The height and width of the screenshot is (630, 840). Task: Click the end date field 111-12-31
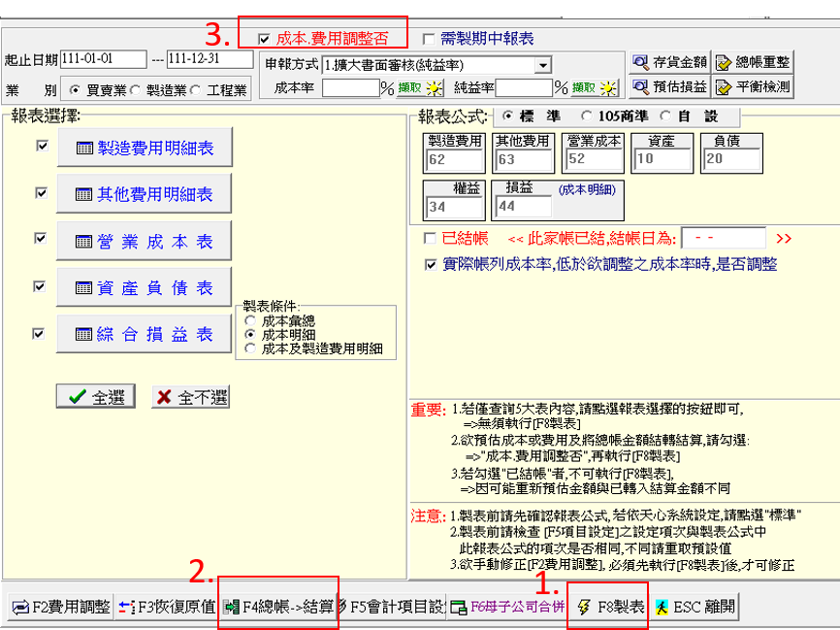click(x=210, y=59)
